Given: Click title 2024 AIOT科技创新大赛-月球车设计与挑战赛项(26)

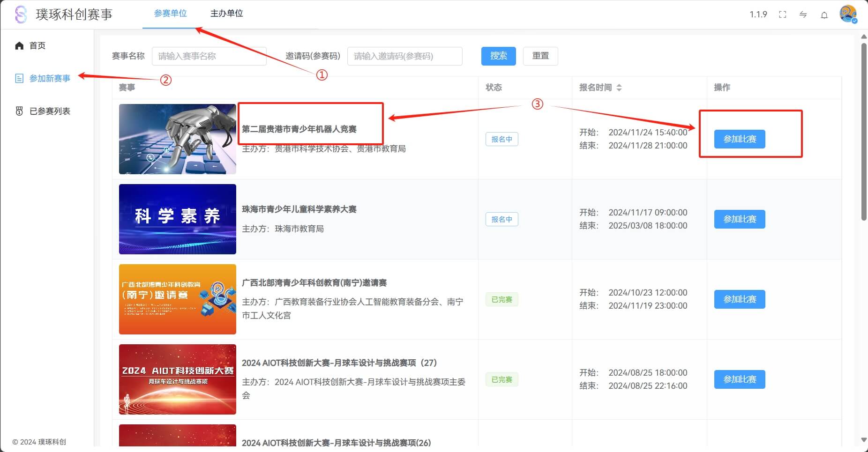Looking at the screenshot, I should click(x=336, y=443).
